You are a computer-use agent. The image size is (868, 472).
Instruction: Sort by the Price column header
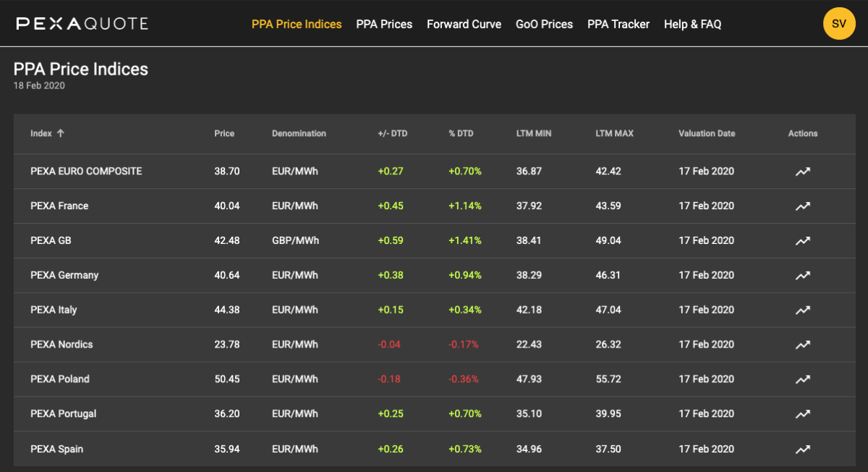click(x=224, y=133)
